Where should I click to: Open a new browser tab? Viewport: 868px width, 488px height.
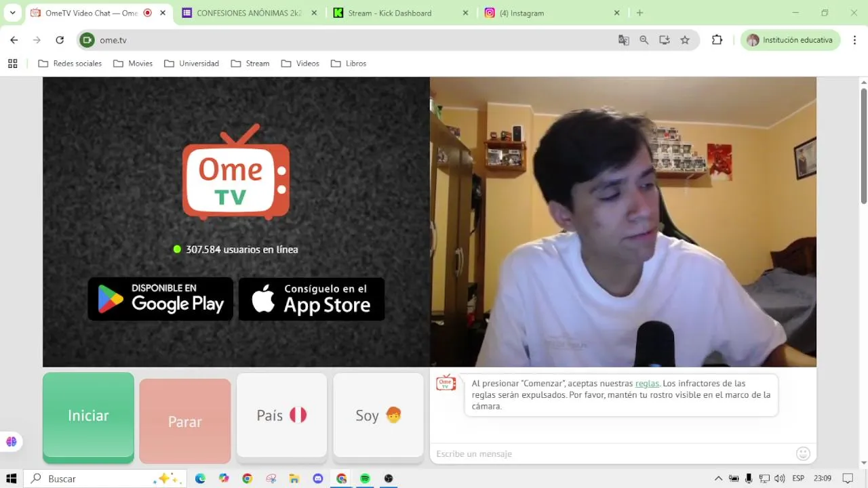pos(639,13)
